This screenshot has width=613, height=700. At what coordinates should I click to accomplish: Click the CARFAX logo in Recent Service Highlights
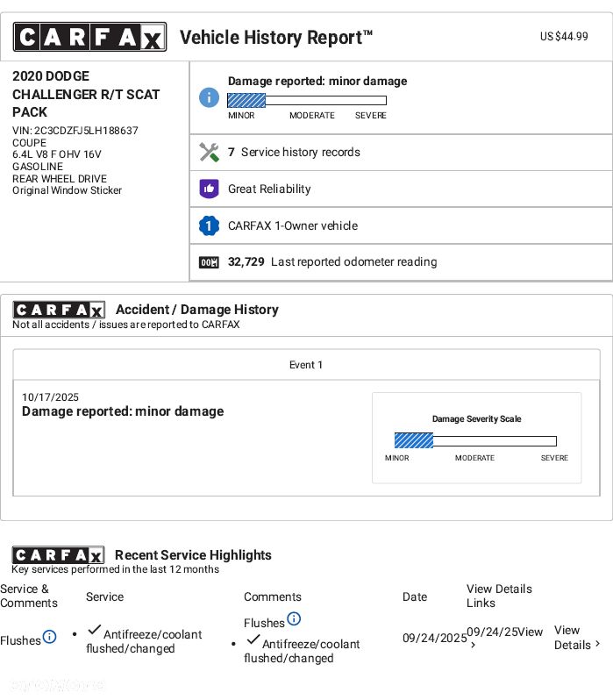coord(59,555)
